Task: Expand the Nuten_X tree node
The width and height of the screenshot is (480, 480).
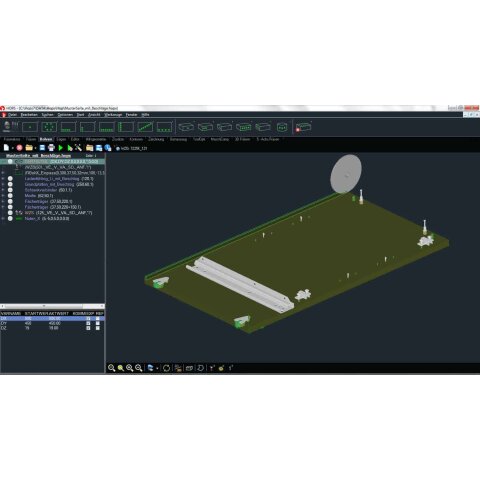Action: 3,219
